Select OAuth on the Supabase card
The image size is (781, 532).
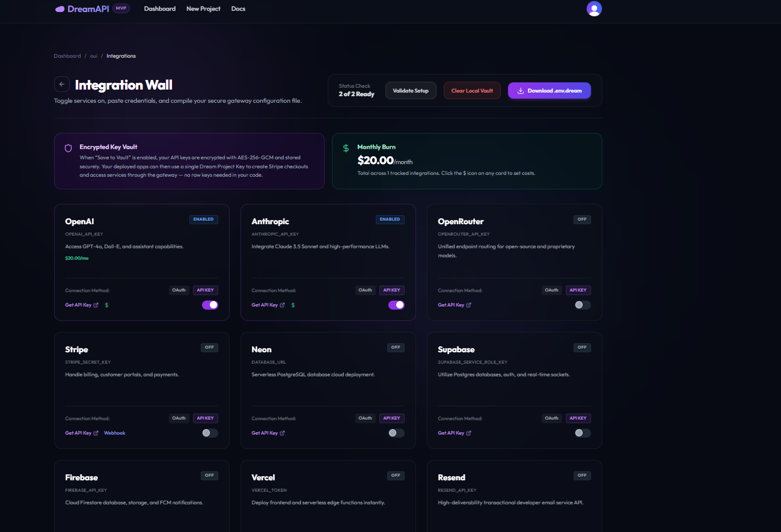552,418
